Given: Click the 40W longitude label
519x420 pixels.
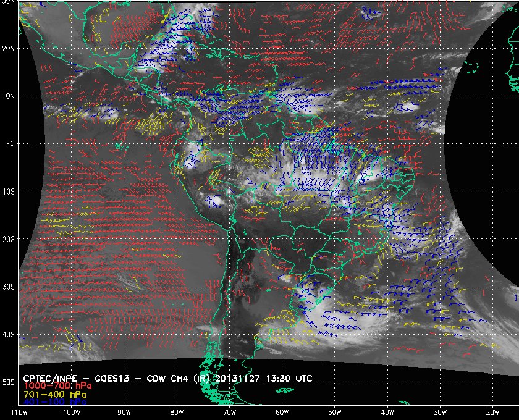Looking at the screenshot, I should (387, 413).
